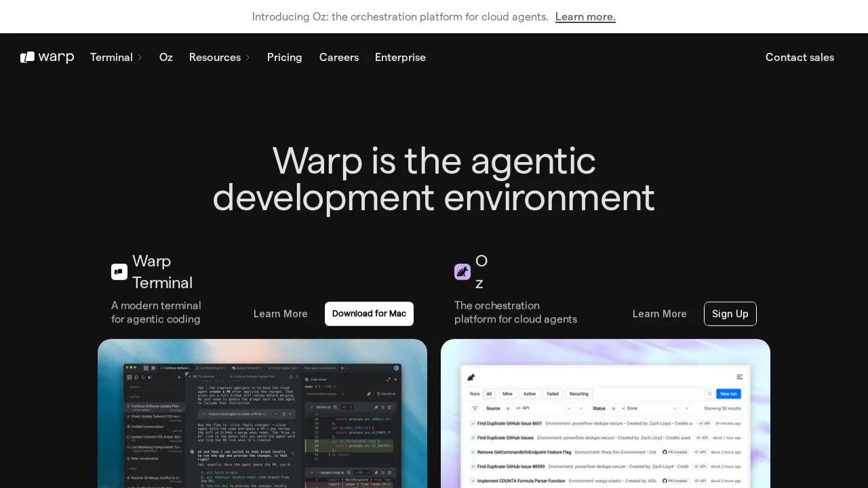Click the expand icon on the Code review panel
868x488 pixels.
(x=389, y=380)
